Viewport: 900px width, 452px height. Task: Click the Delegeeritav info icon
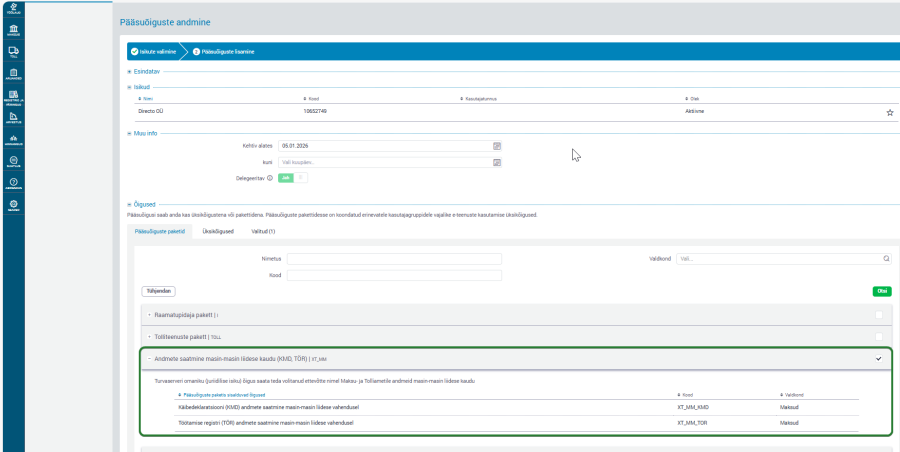(x=270, y=178)
